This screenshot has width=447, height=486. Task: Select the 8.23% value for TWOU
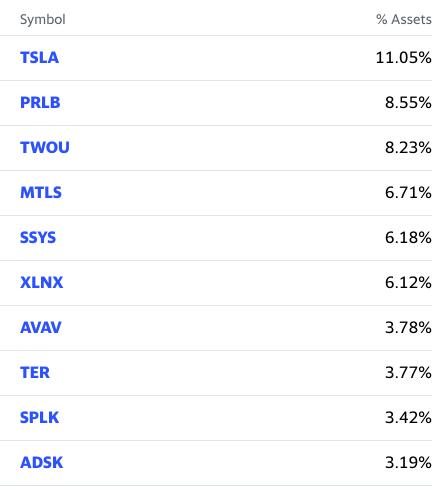408,148
